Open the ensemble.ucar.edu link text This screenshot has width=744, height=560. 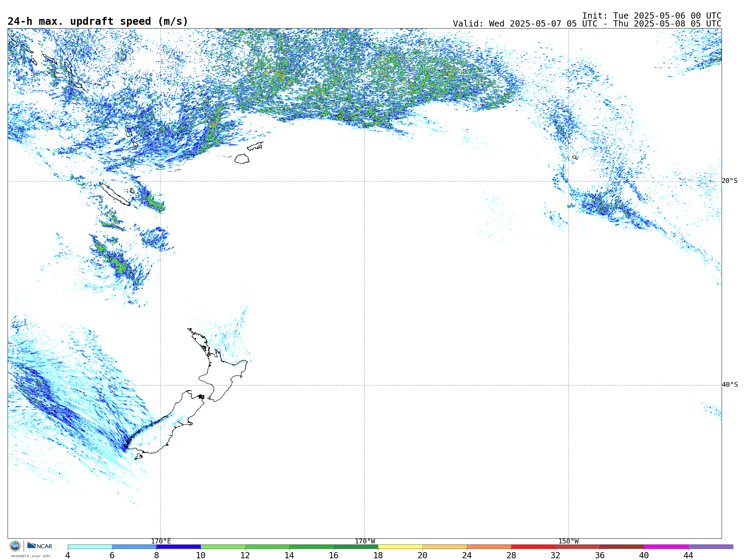click(x=30, y=556)
